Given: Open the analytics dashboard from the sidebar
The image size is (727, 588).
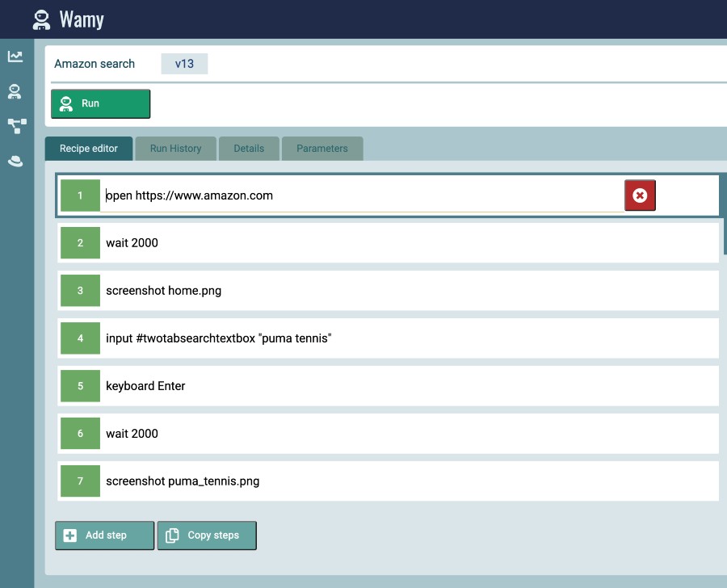Looking at the screenshot, I should 15,56.
